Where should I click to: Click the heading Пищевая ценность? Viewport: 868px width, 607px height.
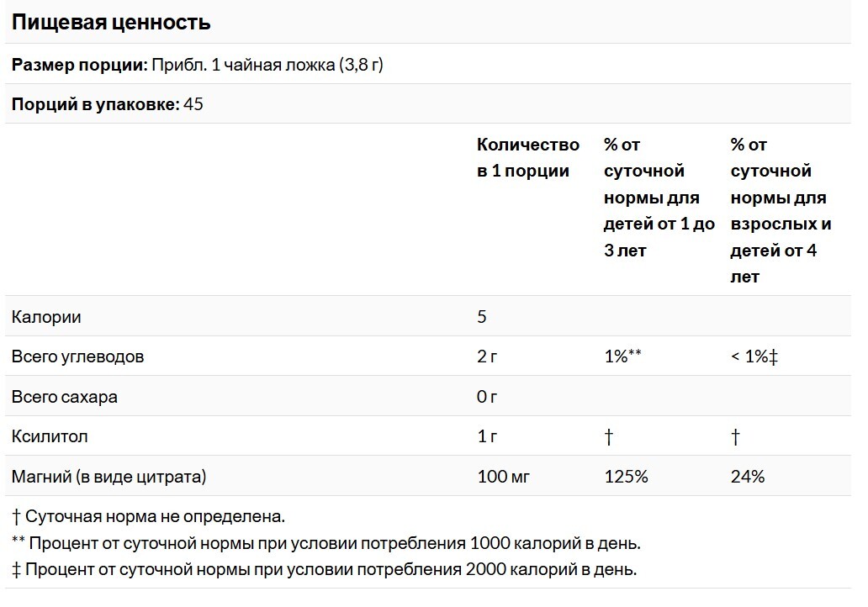111,22
